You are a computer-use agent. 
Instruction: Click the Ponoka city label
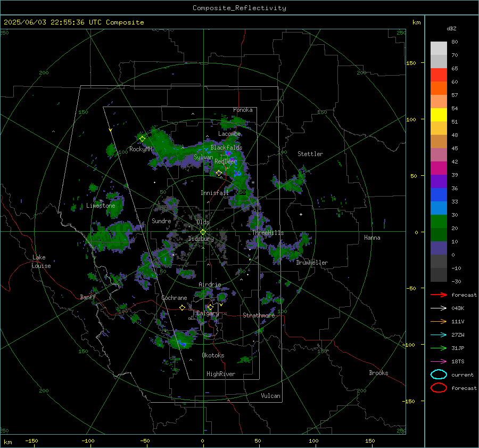click(x=243, y=110)
